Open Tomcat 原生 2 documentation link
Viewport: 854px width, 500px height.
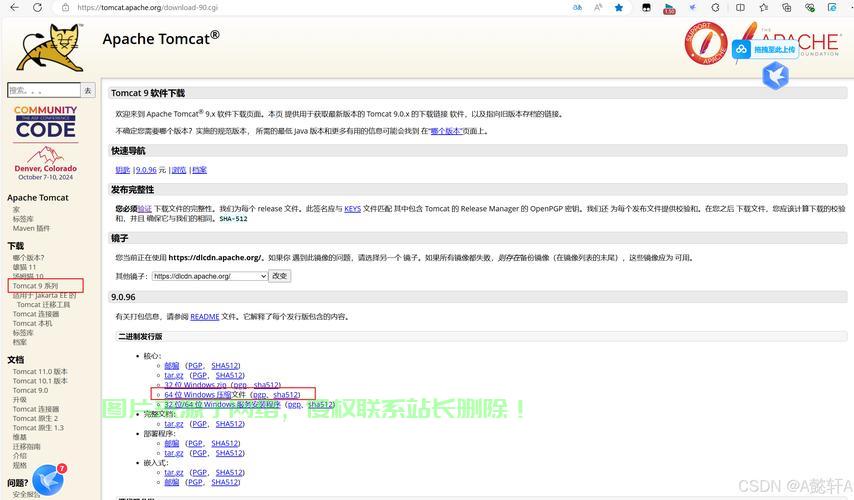coord(35,418)
